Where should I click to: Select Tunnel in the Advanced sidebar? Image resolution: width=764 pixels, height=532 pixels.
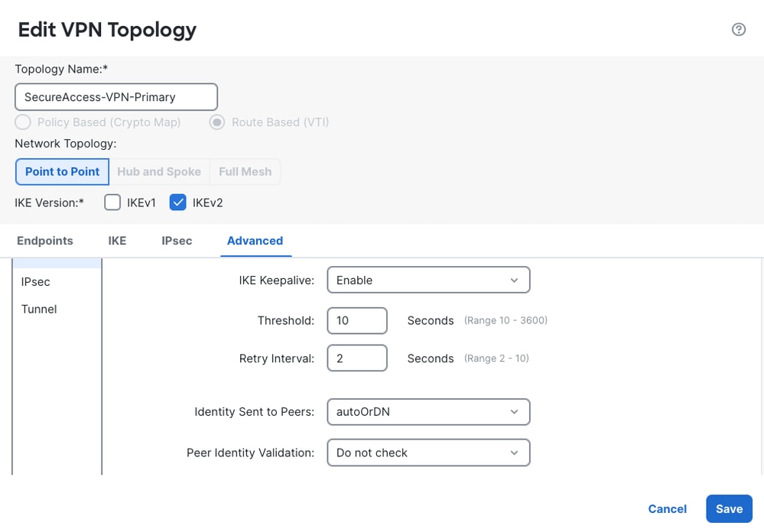pyautogui.click(x=39, y=309)
